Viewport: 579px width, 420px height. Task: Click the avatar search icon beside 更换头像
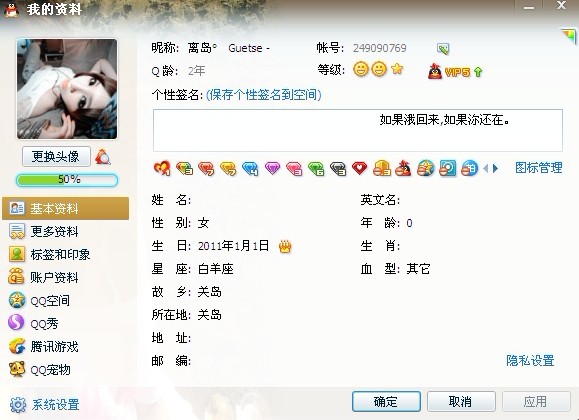coord(103,157)
